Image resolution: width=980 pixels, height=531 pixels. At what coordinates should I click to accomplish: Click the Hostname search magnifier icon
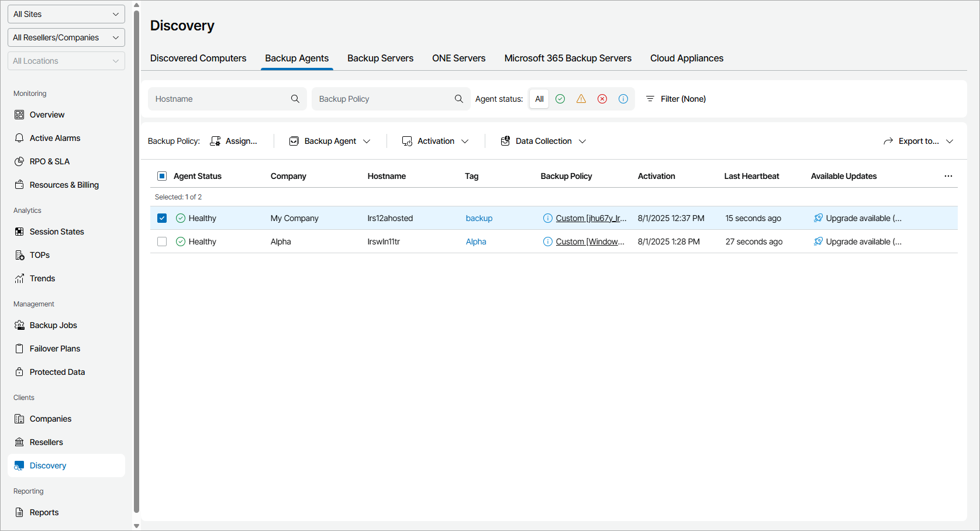coord(295,99)
